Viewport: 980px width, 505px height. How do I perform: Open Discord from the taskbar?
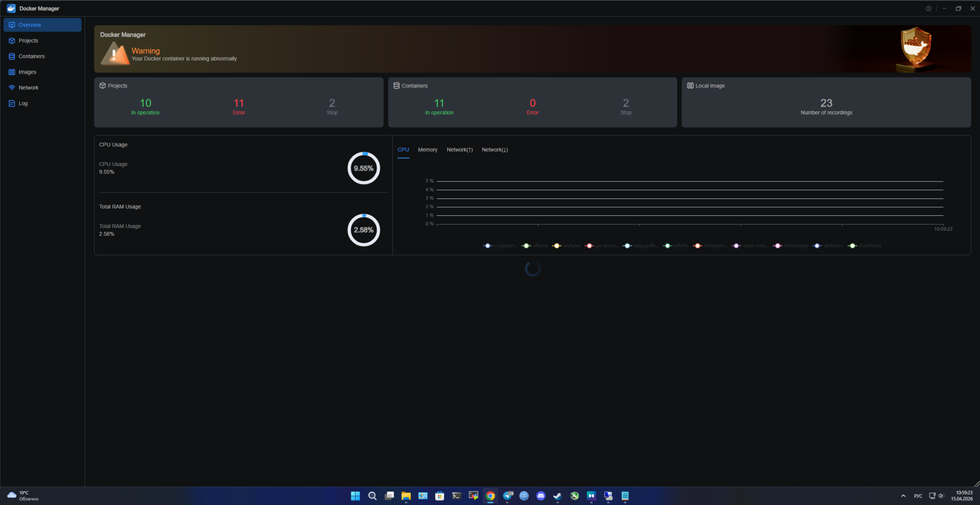[541, 496]
